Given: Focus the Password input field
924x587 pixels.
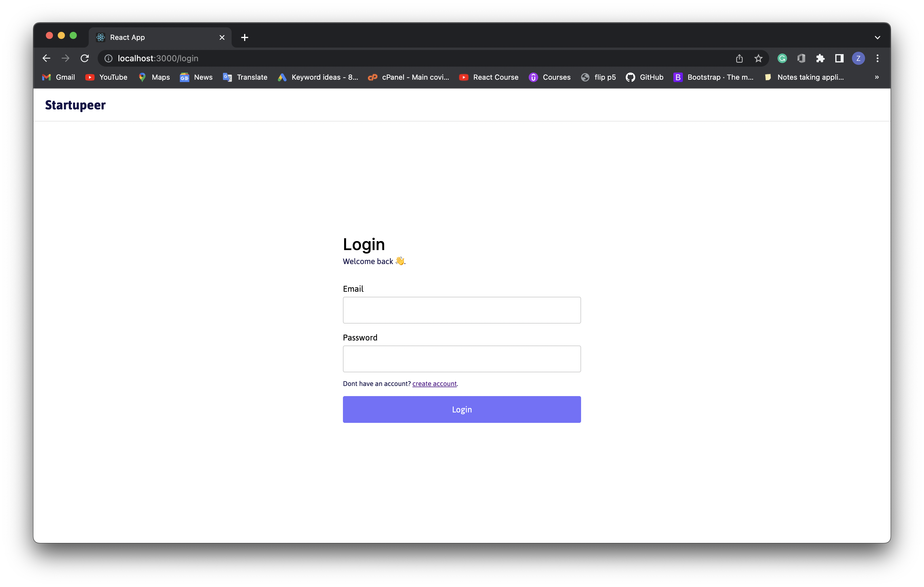Looking at the screenshot, I should (462, 359).
